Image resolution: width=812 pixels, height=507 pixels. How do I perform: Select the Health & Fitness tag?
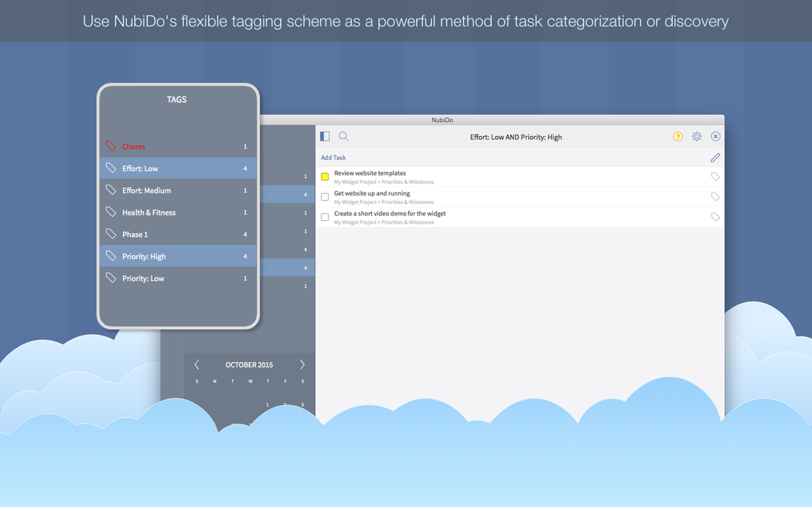tap(148, 213)
